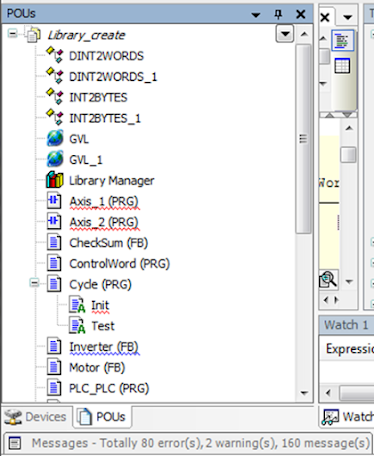Select Inverter (FB) entry

click(104, 347)
